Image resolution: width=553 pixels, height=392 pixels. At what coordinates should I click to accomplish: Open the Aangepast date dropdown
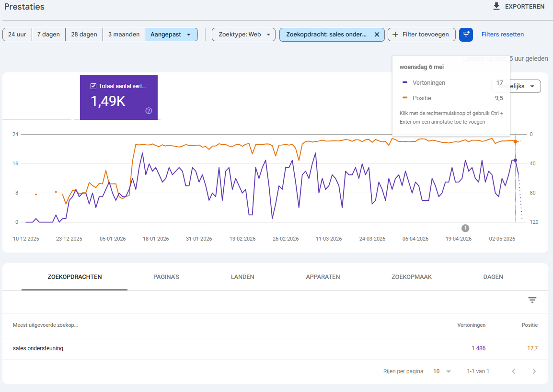coord(171,35)
